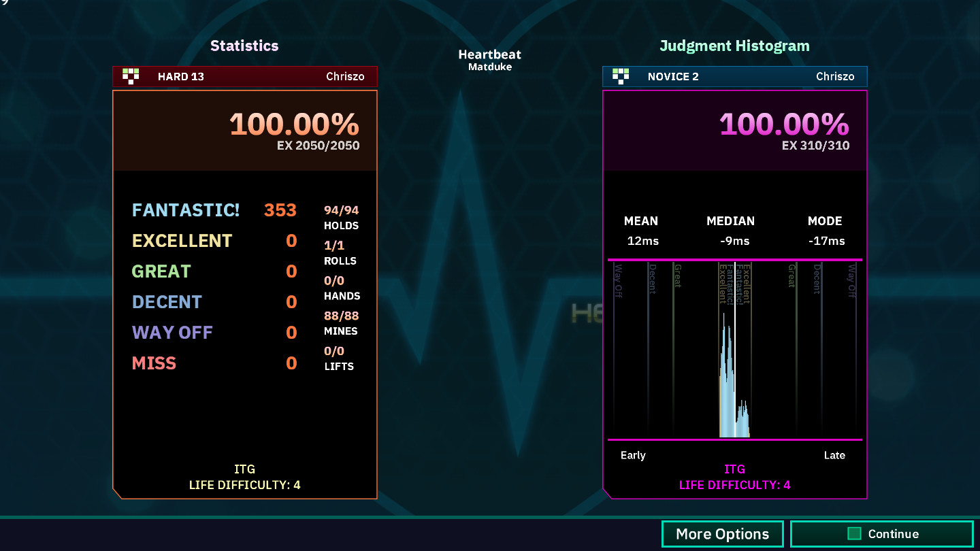Click the MEDIAN -9ms timing readout
This screenshot has height=551, width=980.
click(x=730, y=231)
